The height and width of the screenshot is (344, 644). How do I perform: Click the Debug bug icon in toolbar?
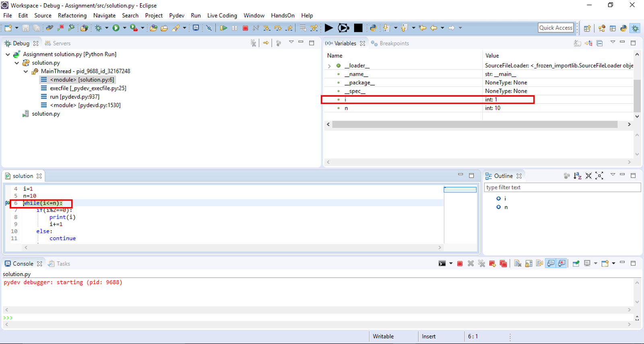(x=98, y=28)
